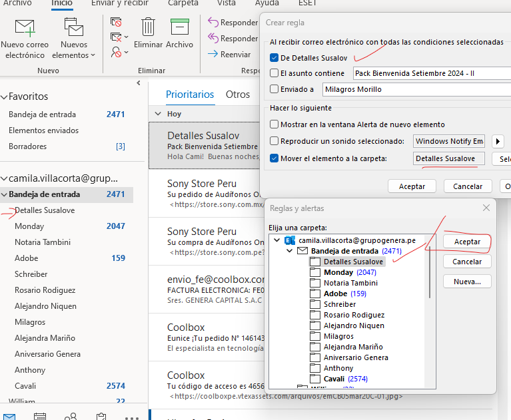Open the Ayuda tab
The height and width of the screenshot is (420, 511).
267,3
